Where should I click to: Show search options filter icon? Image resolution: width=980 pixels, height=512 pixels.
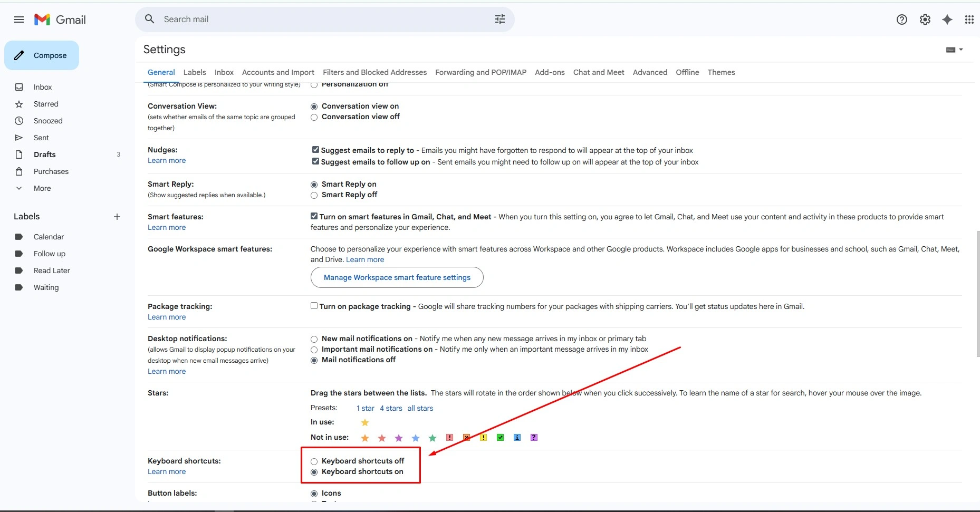click(500, 19)
